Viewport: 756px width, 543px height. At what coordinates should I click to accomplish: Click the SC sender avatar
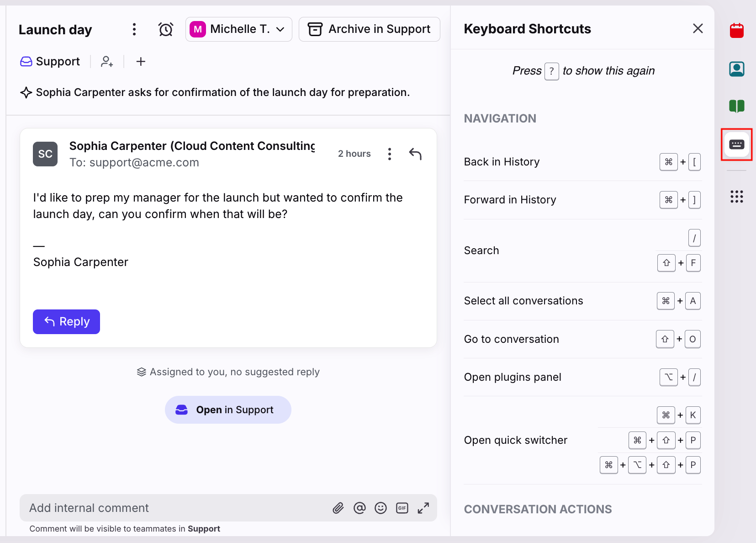point(45,154)
